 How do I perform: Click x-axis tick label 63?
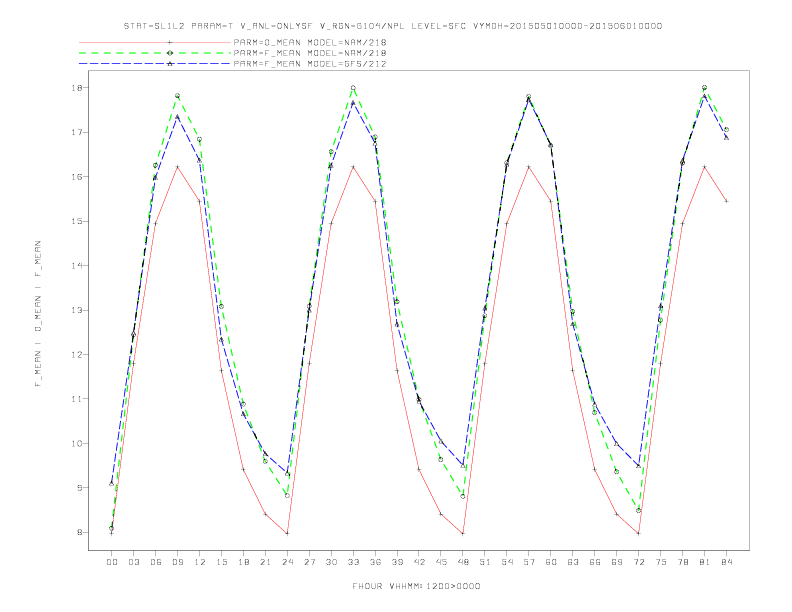(573, 562)
